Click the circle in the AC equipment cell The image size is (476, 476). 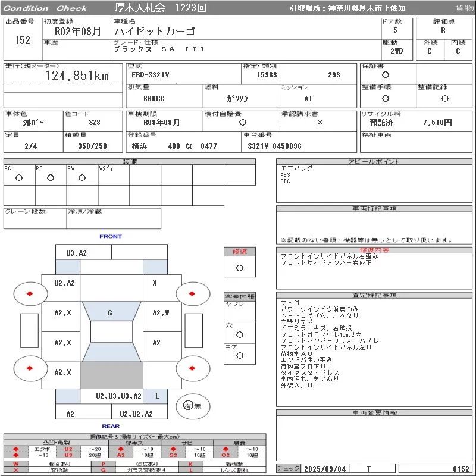click(x=19, y=177)
